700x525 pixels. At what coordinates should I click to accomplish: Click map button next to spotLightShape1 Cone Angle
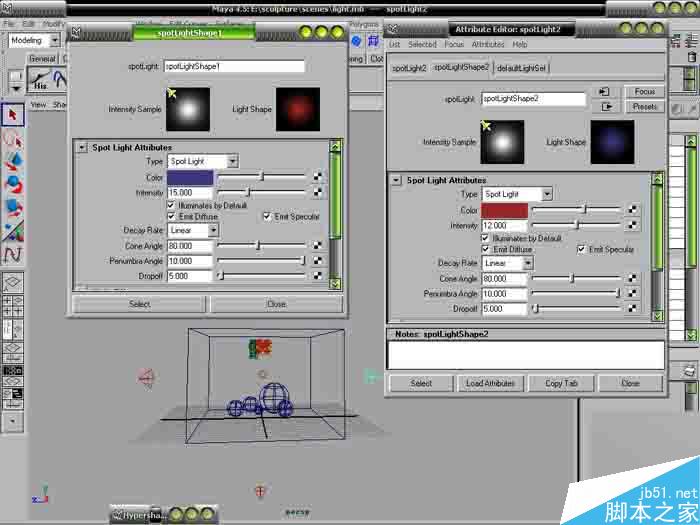[x=317, y=246]
